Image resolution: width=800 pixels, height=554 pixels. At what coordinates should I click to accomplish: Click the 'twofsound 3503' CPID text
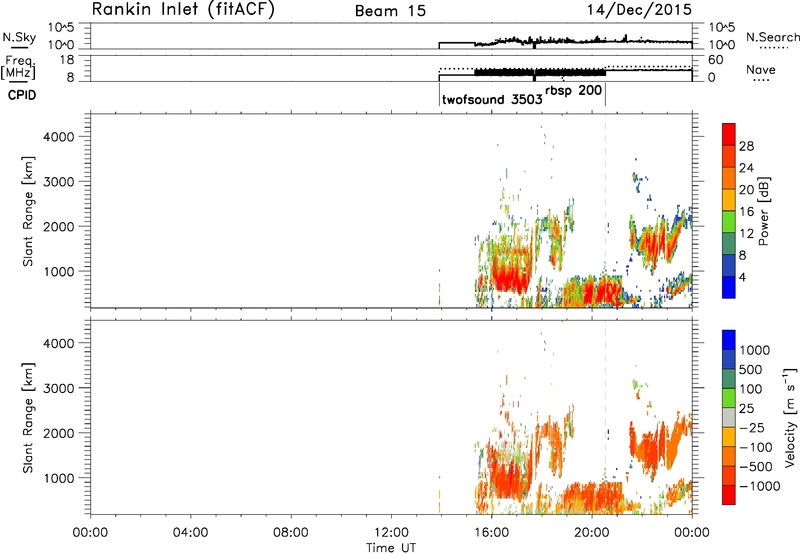click(492, 99)
